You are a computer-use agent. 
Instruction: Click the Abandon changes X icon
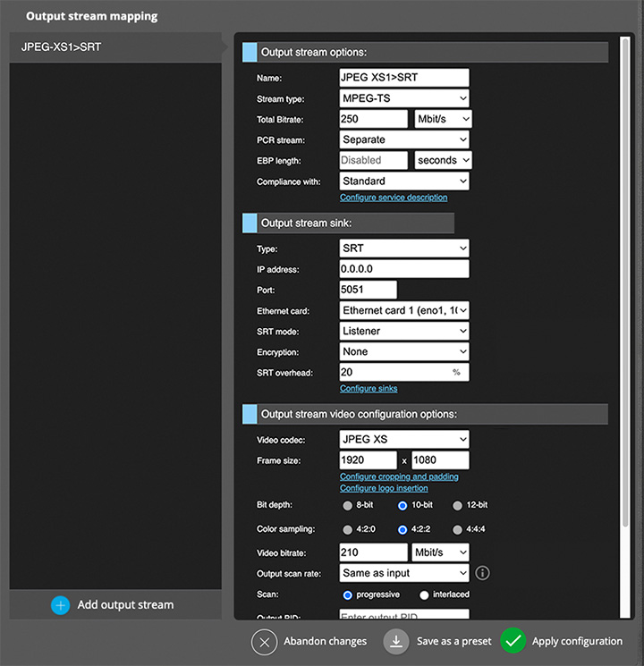click(x=265, y=642)
